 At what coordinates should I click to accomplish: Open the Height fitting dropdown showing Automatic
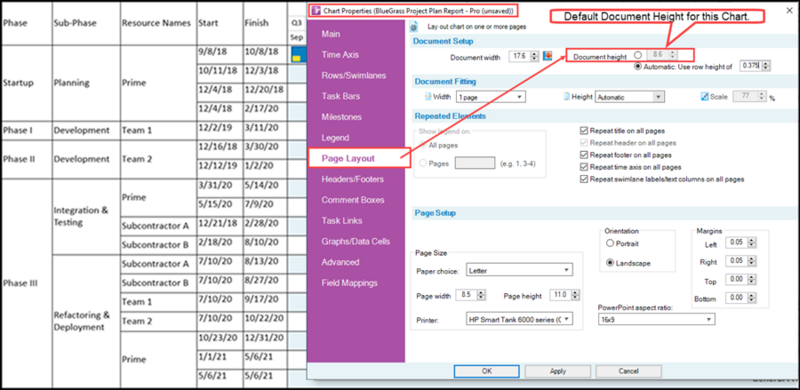[x=630, y=96]
